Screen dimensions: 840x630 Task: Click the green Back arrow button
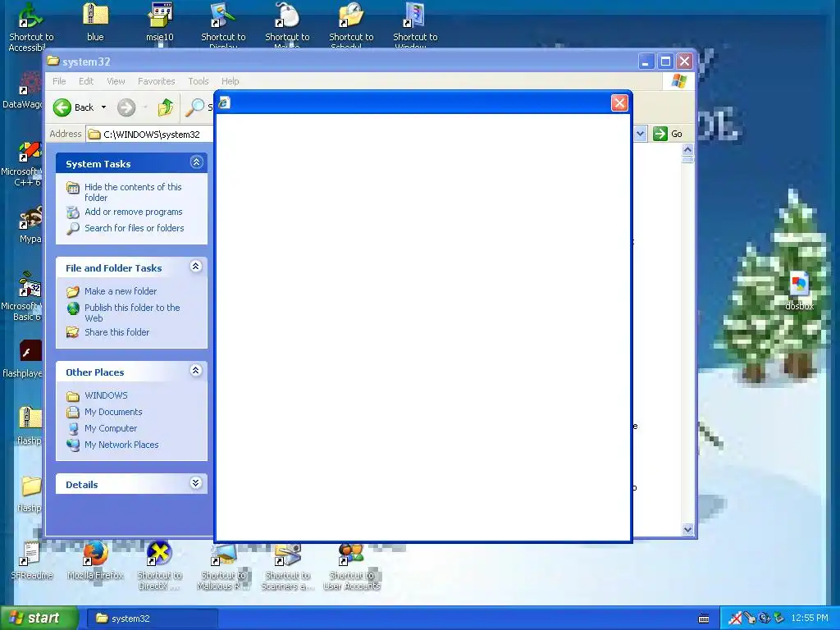point(62,107)
